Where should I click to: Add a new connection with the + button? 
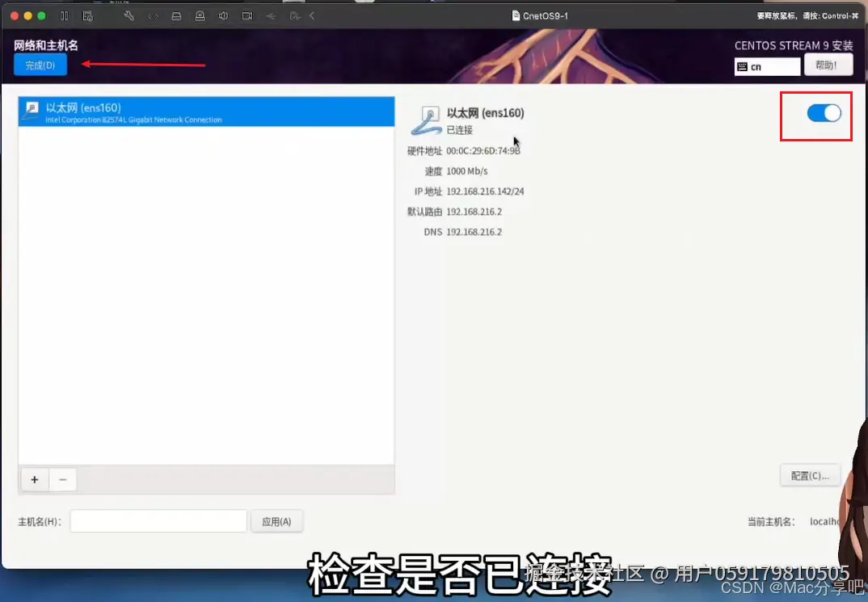34,479
